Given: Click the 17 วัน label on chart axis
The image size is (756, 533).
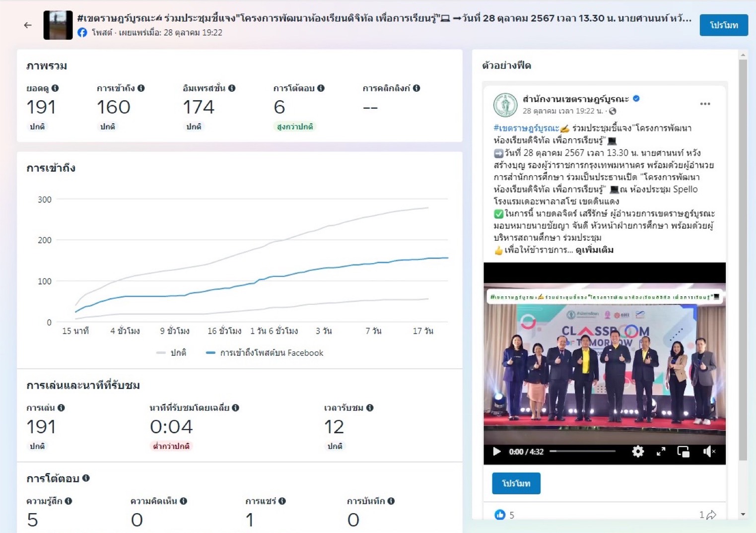Looking at the screenshot, I should (x=423, y=331).
